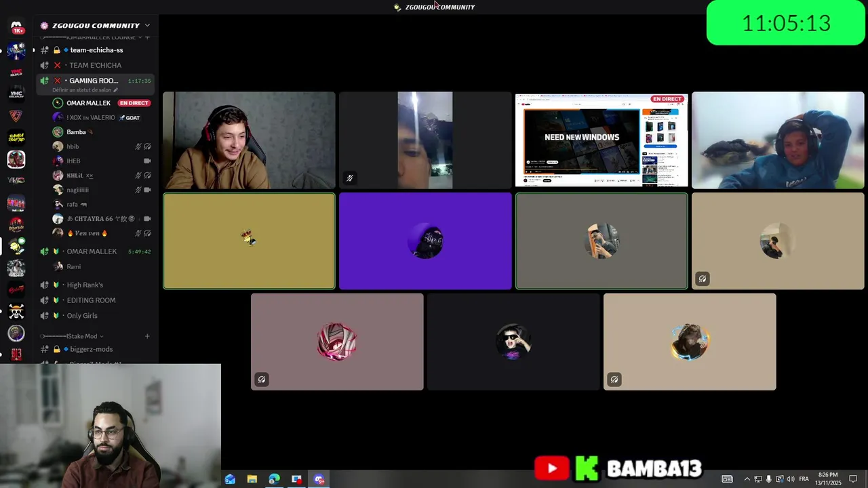The width and height of the screenshot is (868, 488).
Task: Open team-echicha-ss text channel
Action: click(x=95, y=50)
